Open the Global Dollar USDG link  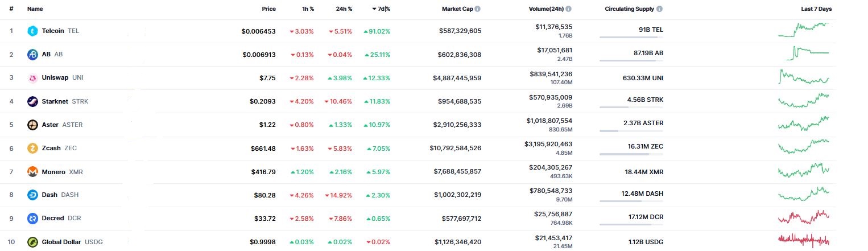coord(72,242)
